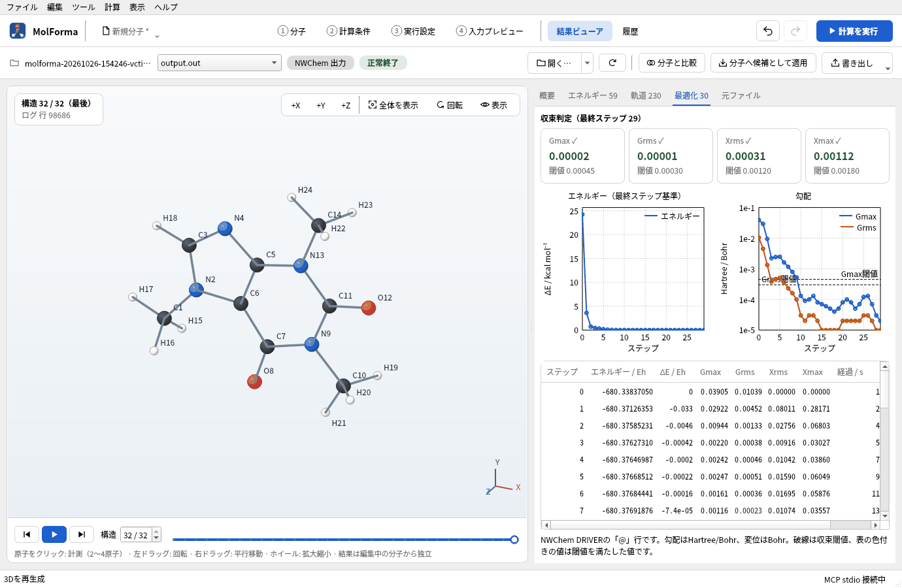Fit the whole molecule with 全体を表示

pos(393,105)
